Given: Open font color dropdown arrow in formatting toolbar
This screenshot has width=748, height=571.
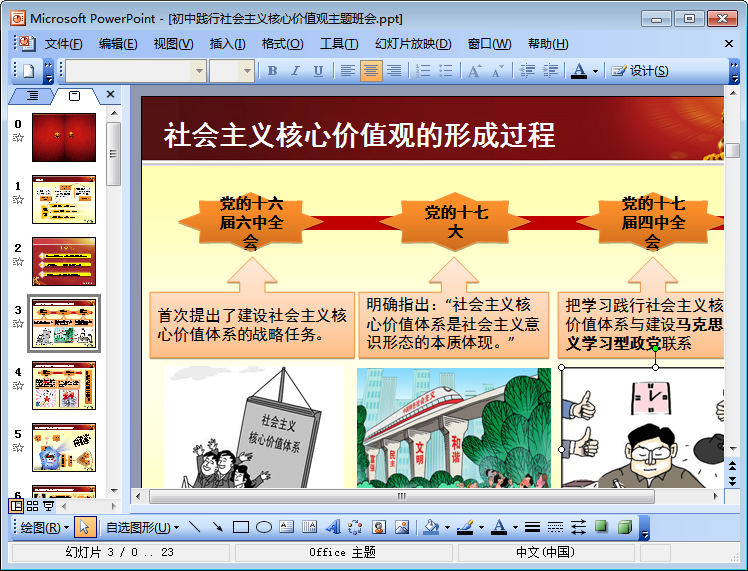Looking at the screenshot, I should (595, 71).
